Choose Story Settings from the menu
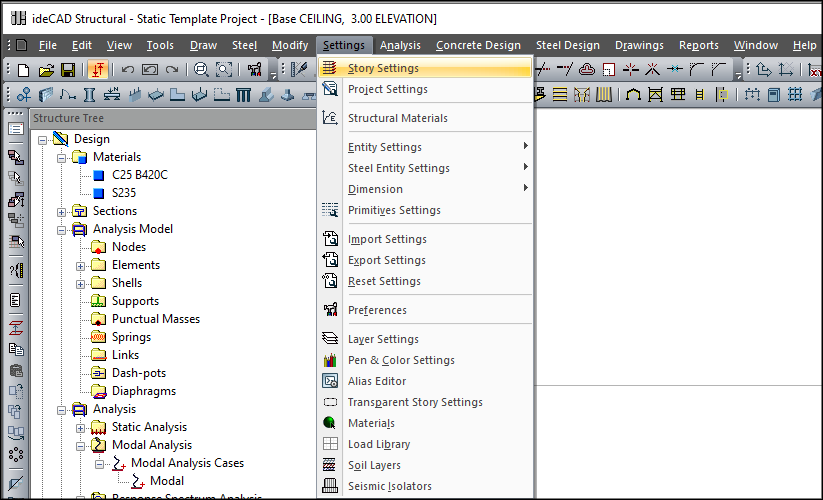The image size is (823, 500). pos(383,68)
